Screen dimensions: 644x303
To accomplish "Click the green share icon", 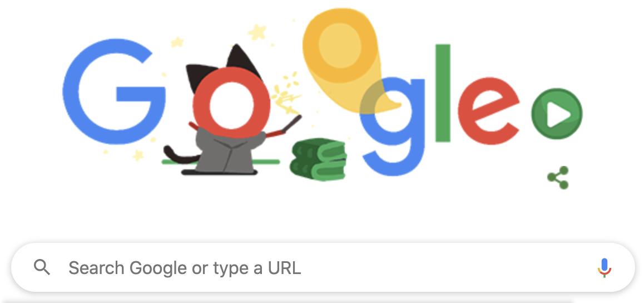I will (558, 178).
